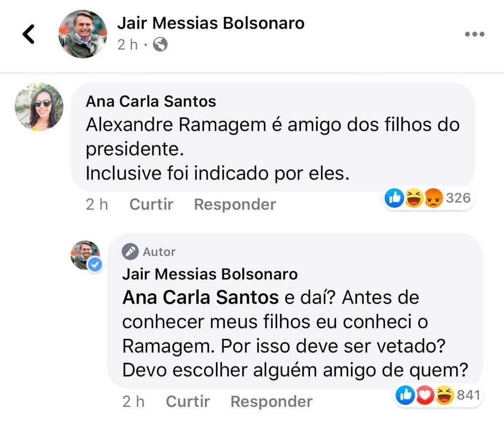Click the globe public visibility icon
The image size is (504, 426).
160,45
